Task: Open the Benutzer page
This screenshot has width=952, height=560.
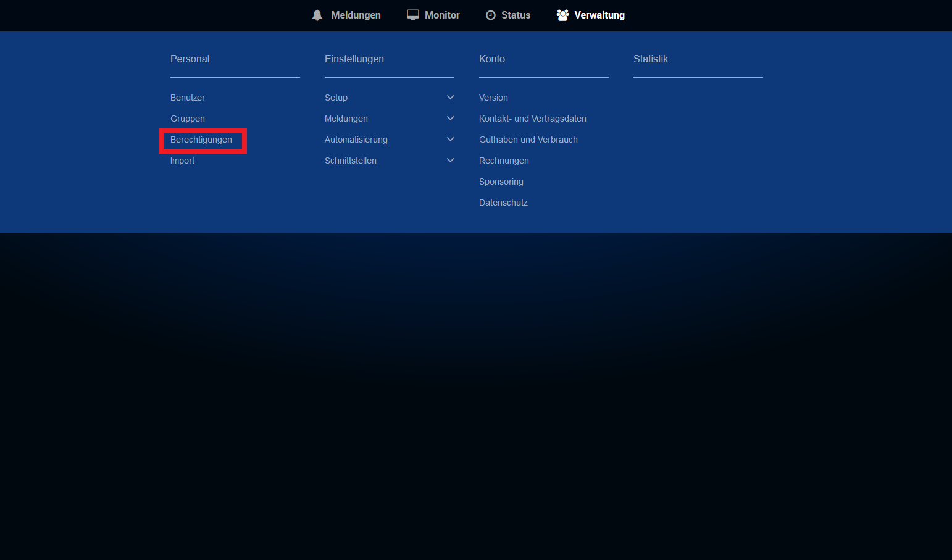Action: [x=188, y=98]
